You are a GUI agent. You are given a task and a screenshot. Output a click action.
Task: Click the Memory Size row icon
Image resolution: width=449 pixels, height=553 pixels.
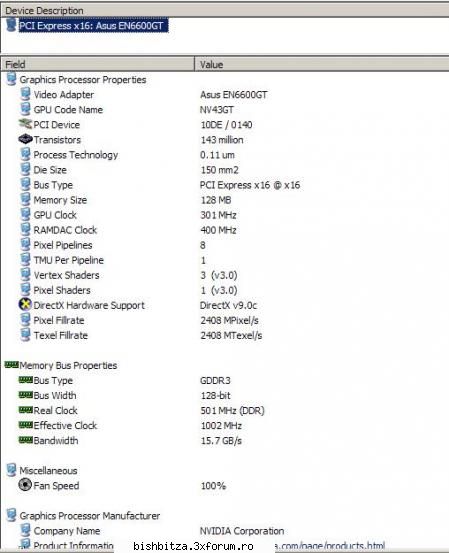pos(25,200)
